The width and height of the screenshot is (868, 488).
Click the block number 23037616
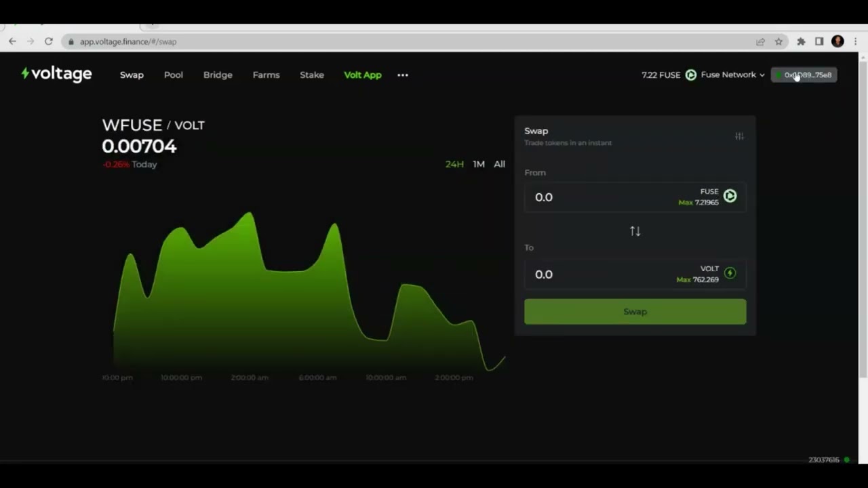pyautogui.click(x=824, y=460)
